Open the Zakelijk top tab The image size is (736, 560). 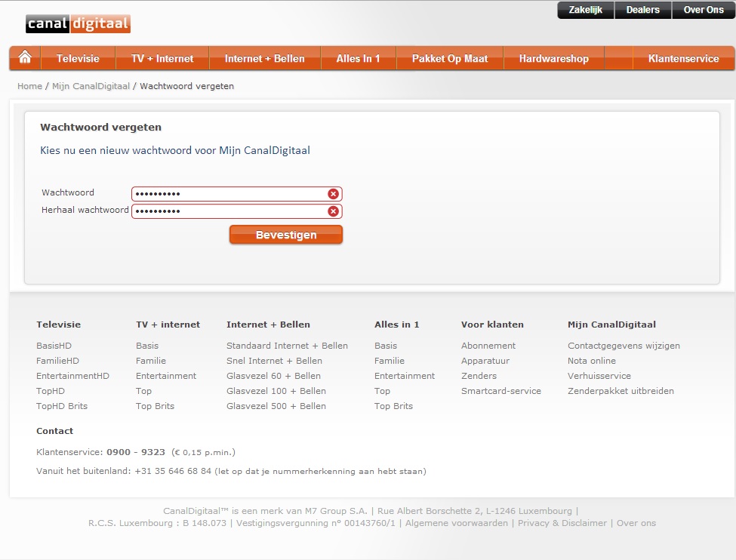585,10
